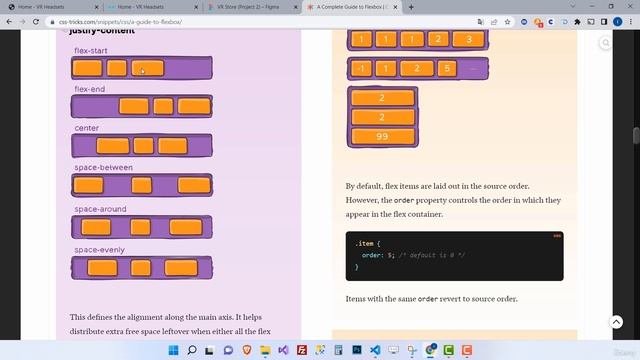Click the space-between diagram label
Image resolution: width=640 pixels, height=360 pixels.
pos(103,167)
